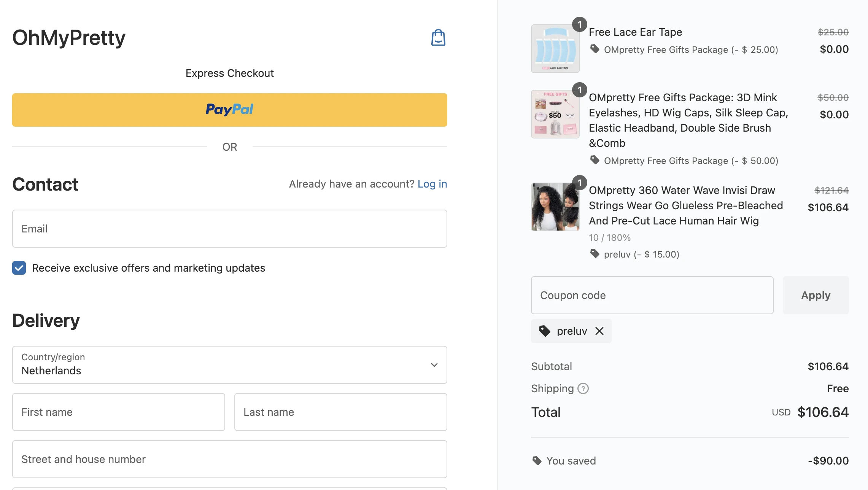868x490 pixels.
Task: Click Free Lace Ear Tape thumbnail
Action: click(555, 49)
